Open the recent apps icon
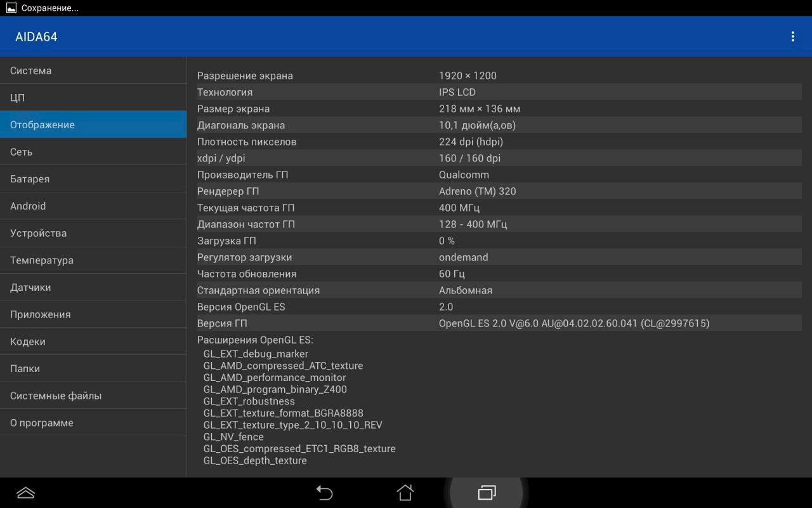The image size is (812, 508). coord(487,493)
